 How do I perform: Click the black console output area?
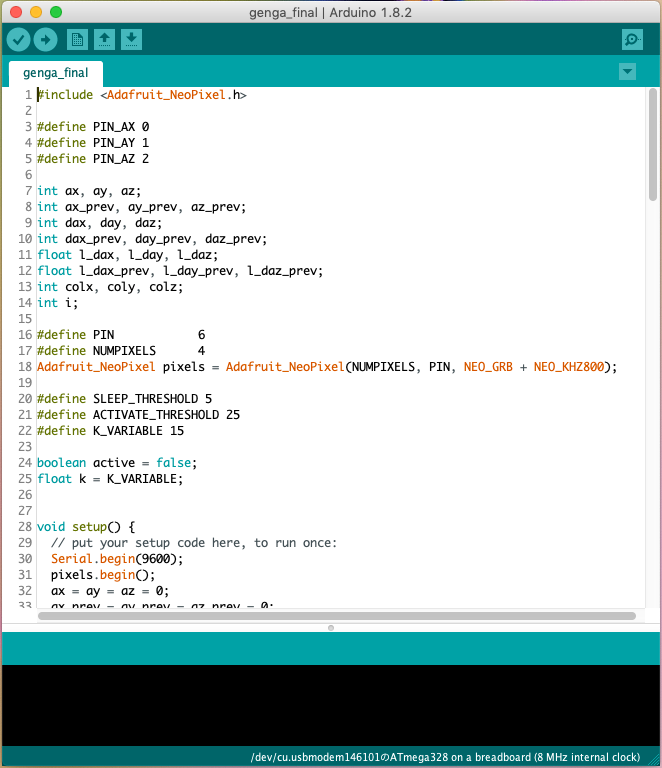[x=331, y=705]
